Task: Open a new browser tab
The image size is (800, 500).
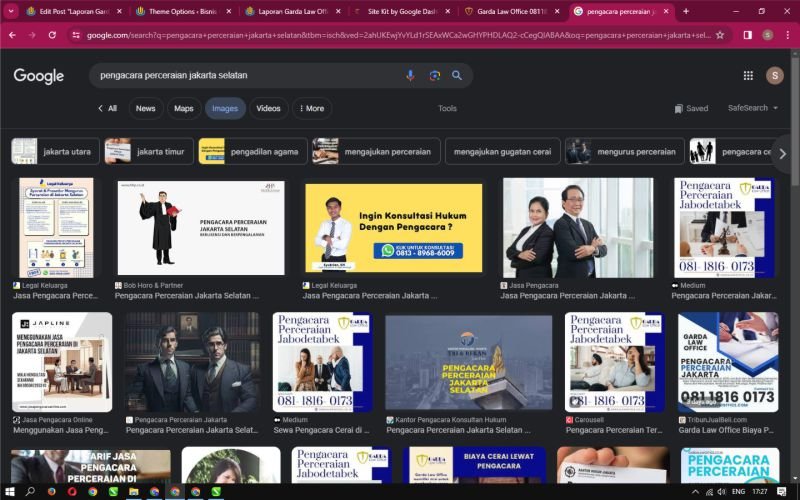Action: tap(685, 11)
